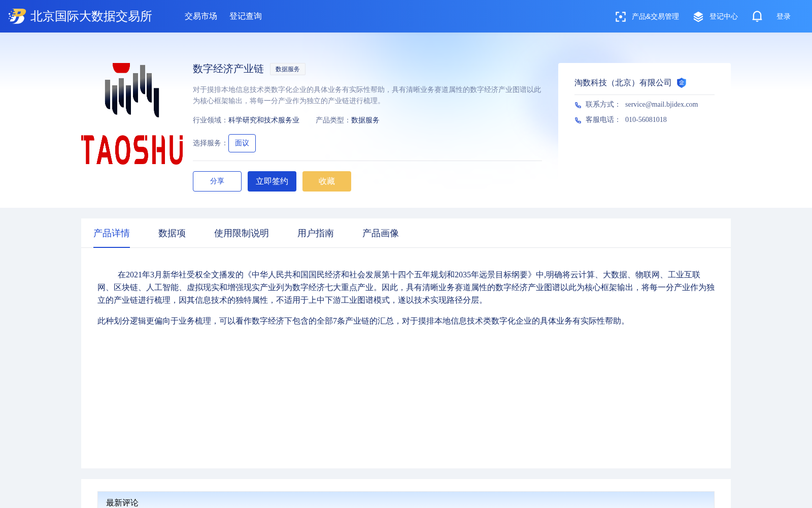Viewport: 812px width, 508px height.
Task: Click the phone number 010-56081018
Action: point(646,119)
